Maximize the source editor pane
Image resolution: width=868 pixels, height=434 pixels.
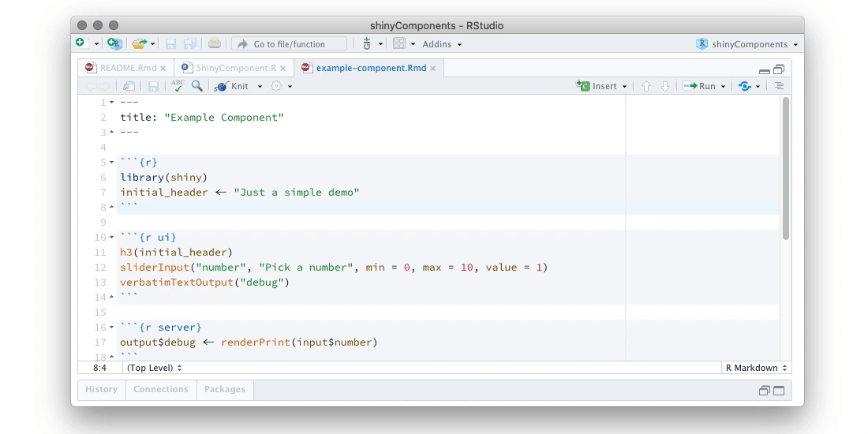click(x=780, y=69)
